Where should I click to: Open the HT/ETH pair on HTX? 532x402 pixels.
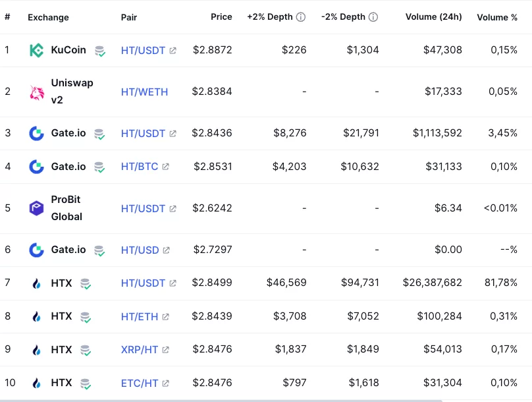coord(140,316)
